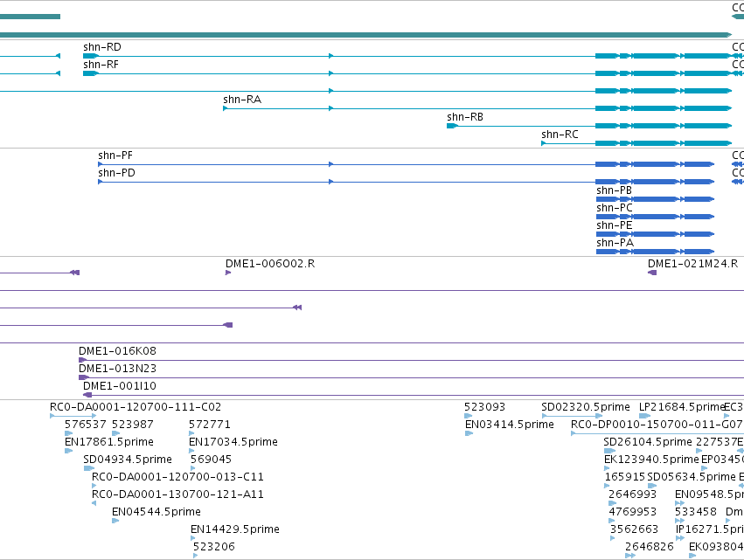Select the EK123940.5prime label
This screenshot has height=560, width=744.
pos(651,460)
